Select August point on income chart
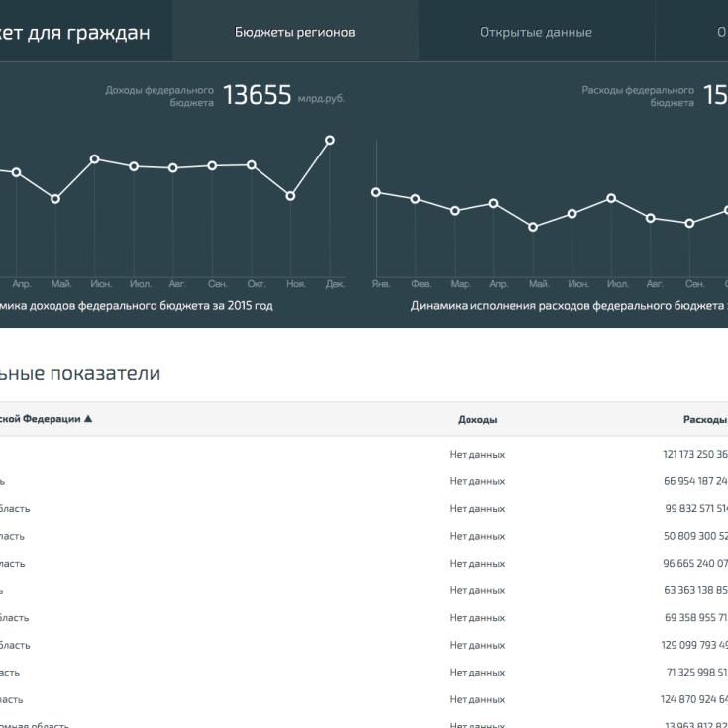The width and height of the screenshot is (728, 728). pos(172,168)
